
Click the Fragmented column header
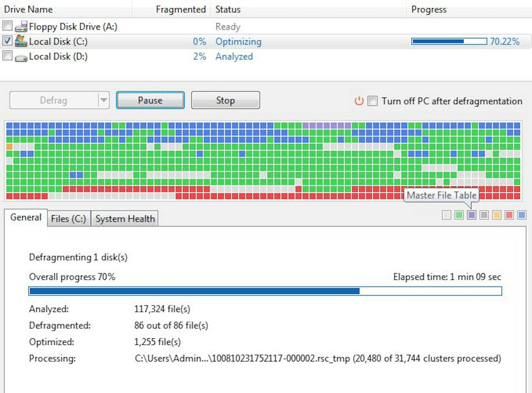coord(181,9)
